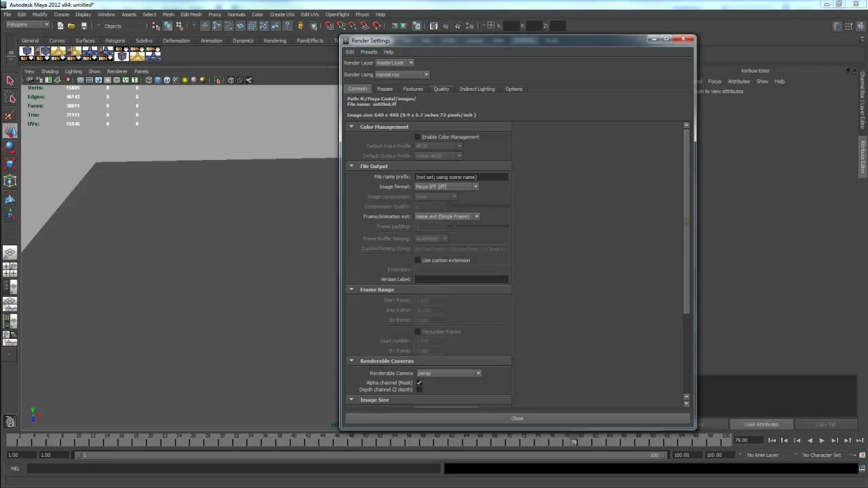Viewport: 868px width, 488px height.
Task: Switch to four view layout
Action: click(x=10, y=270)
